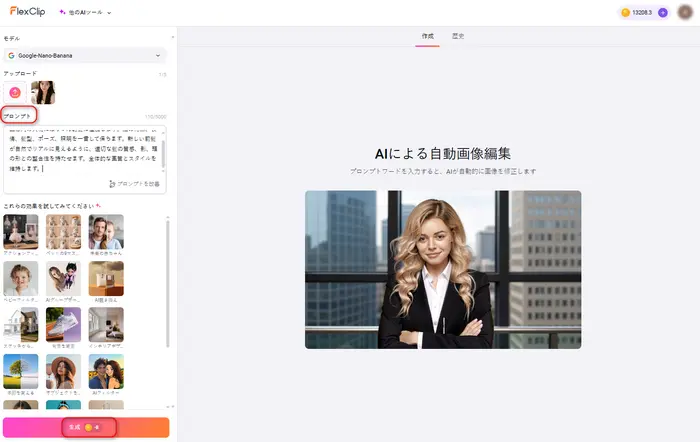Switch to the 歴史 history tab
This screenshot has width=700, height=442.
tap(458, 36)
